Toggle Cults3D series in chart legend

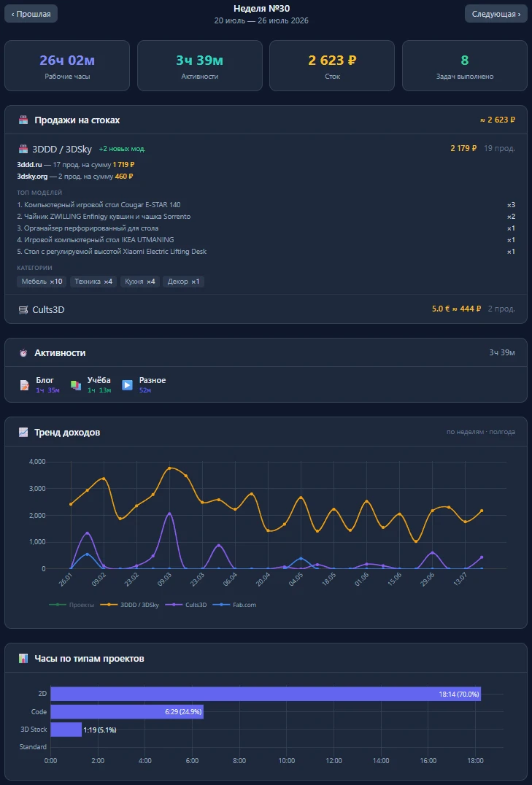[x=188, y=605]
